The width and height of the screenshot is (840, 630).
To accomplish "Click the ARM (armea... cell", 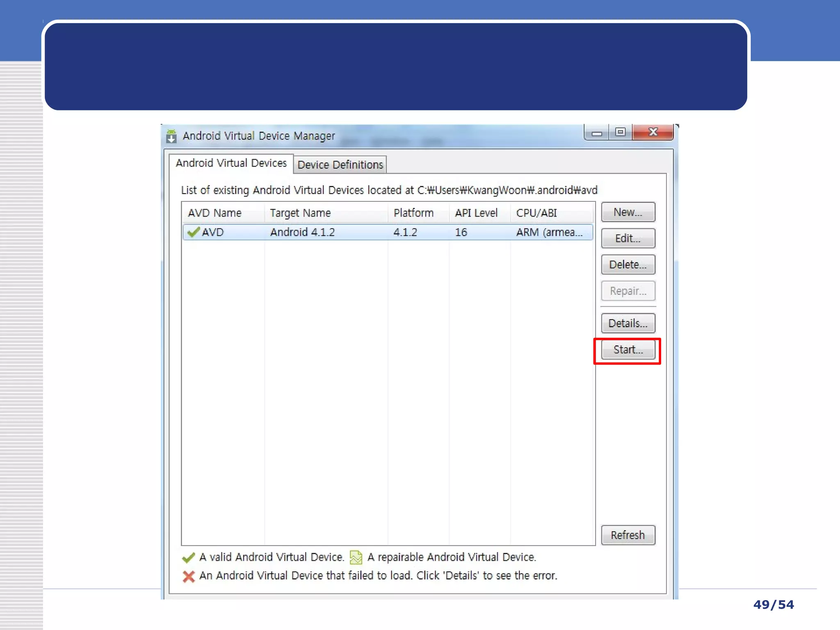I will pyautogui.click(x=550, y=232).
